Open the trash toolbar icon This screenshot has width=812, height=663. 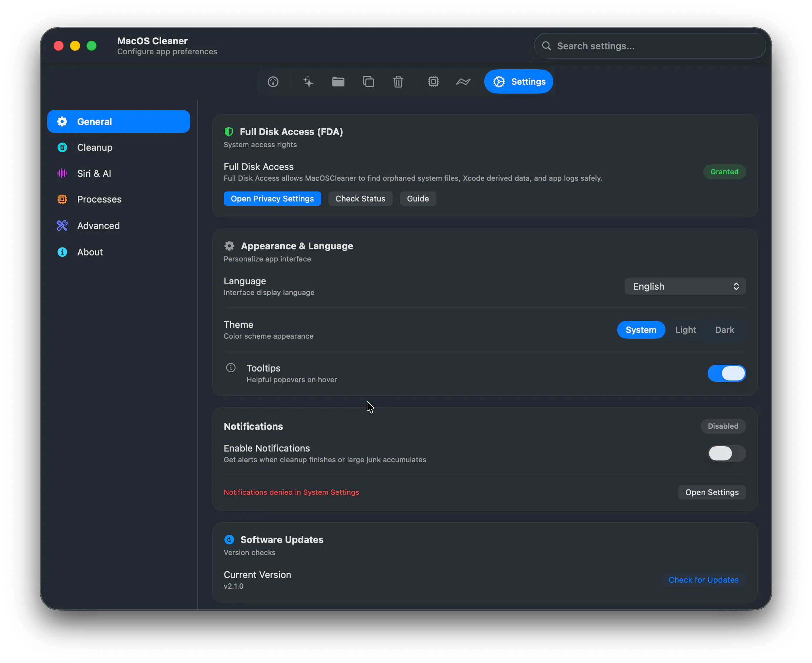click(x=398, y=82)
